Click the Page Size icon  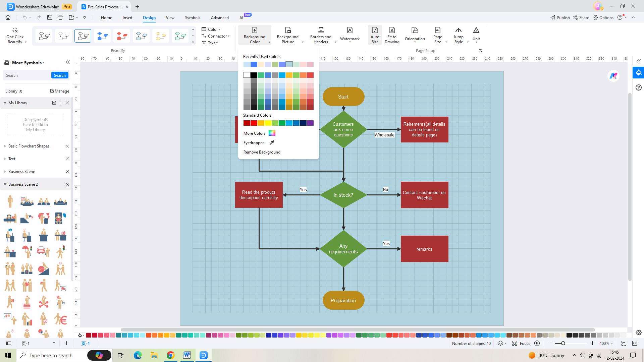(x=437, y=31)
